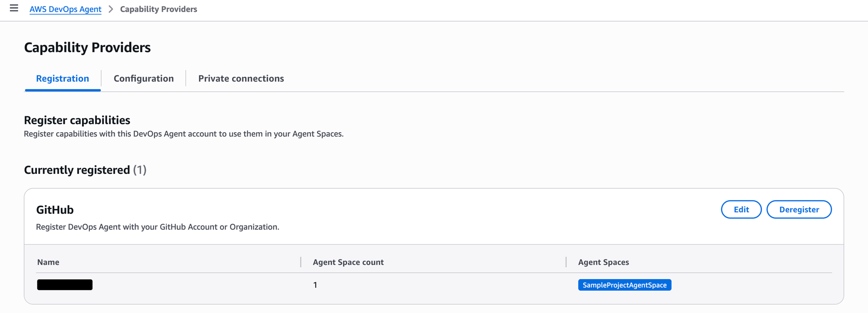This screenshot has height=313, width=868.
Task: Click the Capability Providers page title
Action: pyautogui.click(x=87, y=47)
